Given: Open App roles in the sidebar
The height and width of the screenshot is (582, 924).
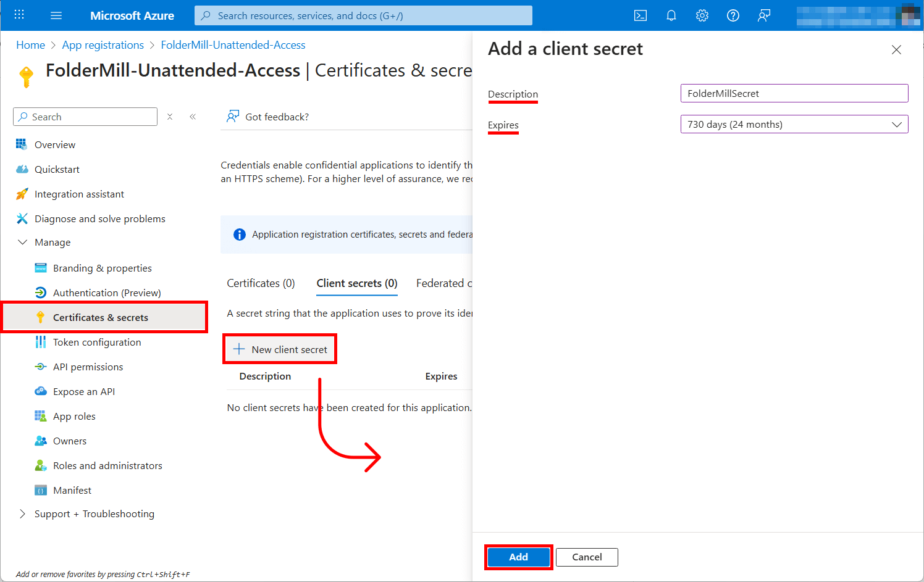Looking at the screenshot, I should pos(72,416).
